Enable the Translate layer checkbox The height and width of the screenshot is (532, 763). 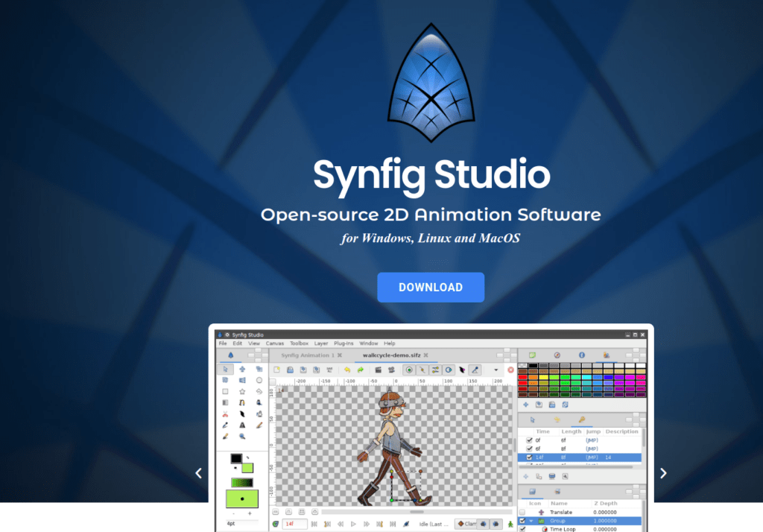tap(522, 512)
